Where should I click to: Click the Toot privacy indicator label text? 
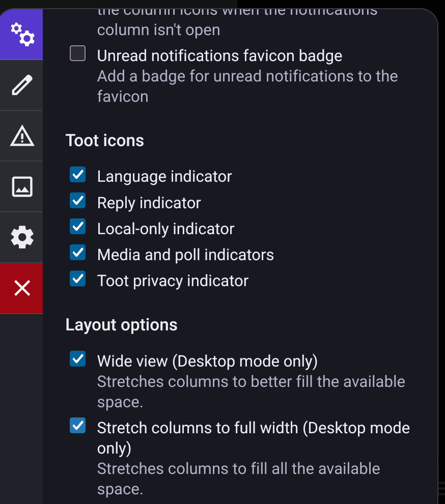pyautogui.click(x=173, y=281)
